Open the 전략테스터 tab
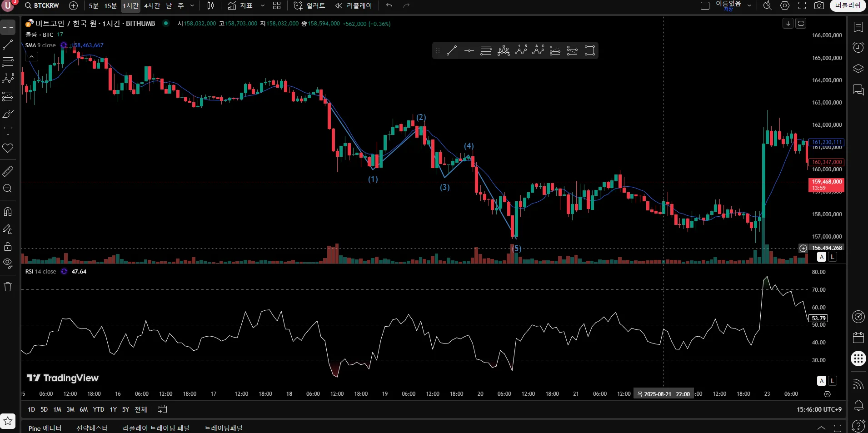868x433 pixels. pos(92,428)
